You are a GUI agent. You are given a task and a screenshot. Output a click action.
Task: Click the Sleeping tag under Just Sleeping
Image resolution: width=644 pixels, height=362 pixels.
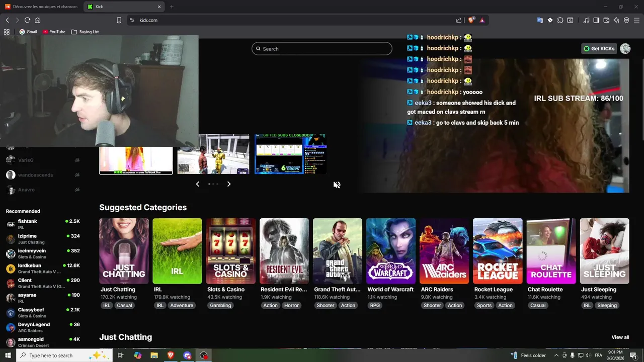(607, 305)
